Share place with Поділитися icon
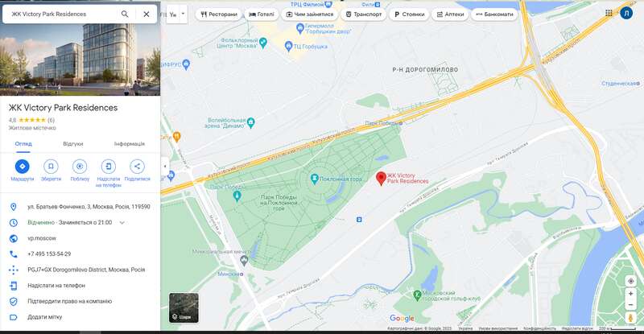This screenshot has width=644, height=334. click(137, 167)
